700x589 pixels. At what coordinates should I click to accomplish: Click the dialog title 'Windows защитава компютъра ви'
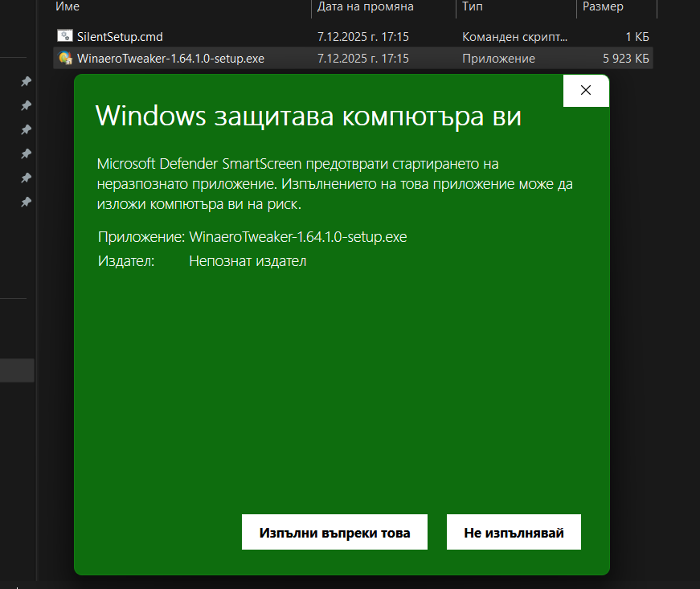[309, 117]
